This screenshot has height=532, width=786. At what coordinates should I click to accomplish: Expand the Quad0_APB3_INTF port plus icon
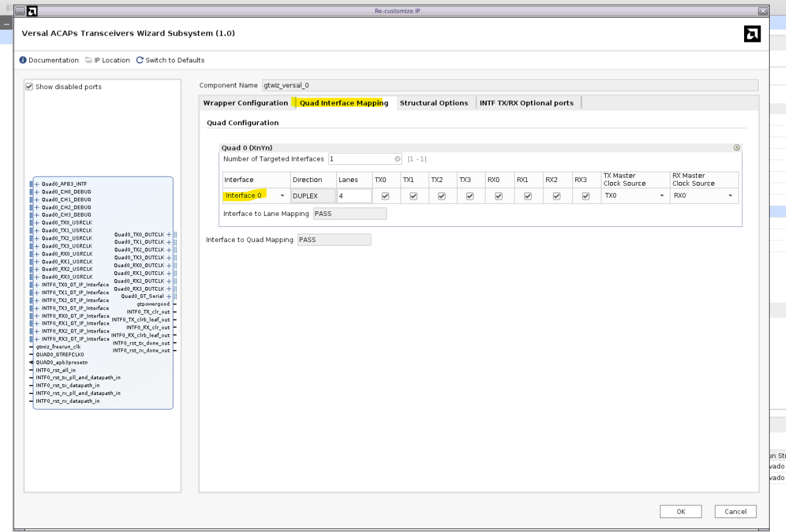pyautogui.click(x=36, y=183)
